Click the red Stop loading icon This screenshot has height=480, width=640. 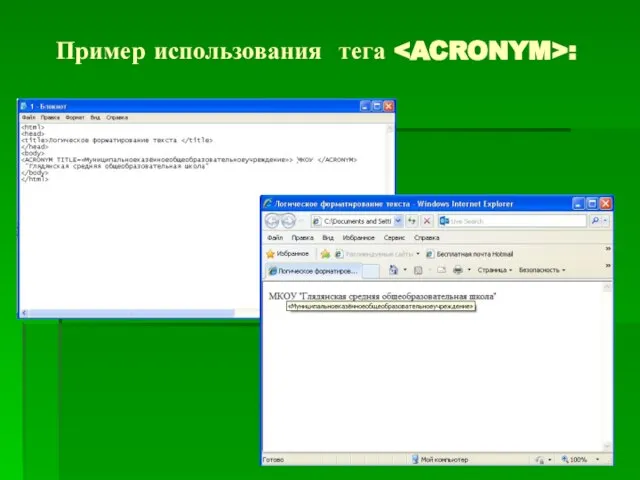427,221
